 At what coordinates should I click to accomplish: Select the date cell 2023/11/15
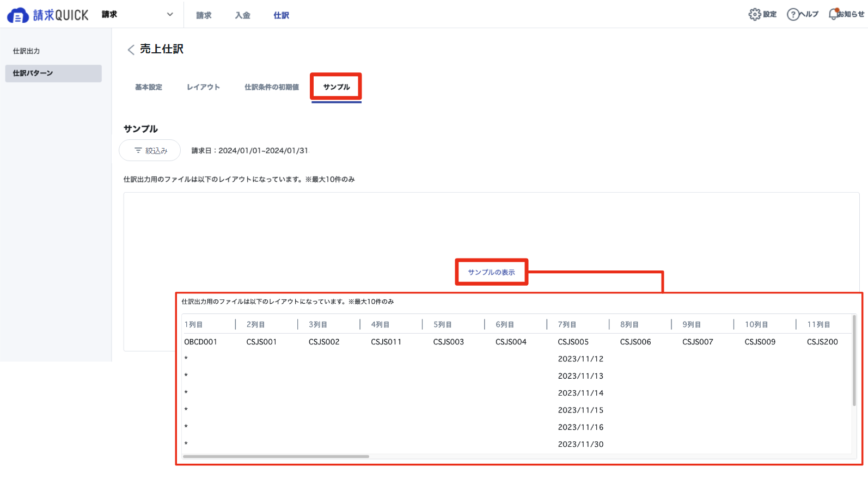click(580, 410)
